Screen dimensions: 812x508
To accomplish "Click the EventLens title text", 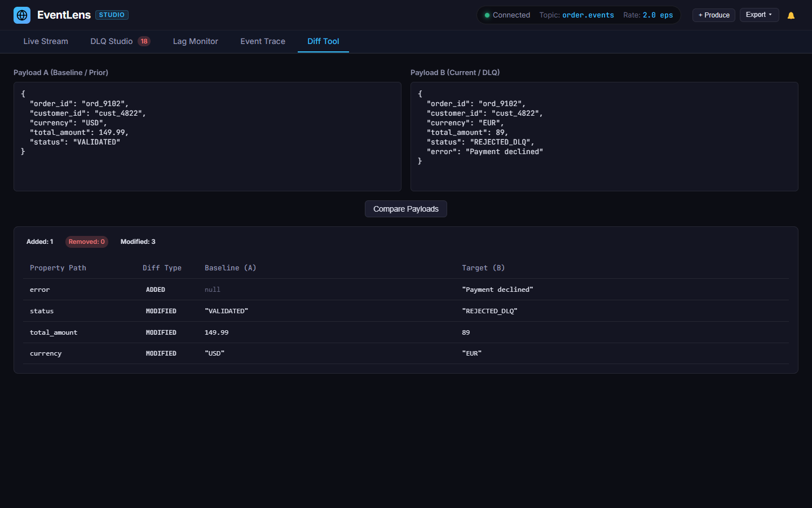I will [x=64, y=15].
